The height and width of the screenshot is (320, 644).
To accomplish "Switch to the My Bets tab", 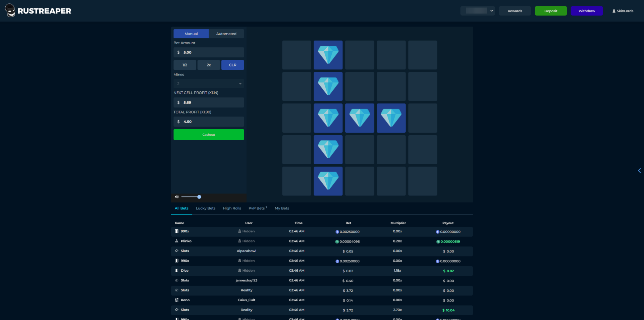I will coord(282,208).
